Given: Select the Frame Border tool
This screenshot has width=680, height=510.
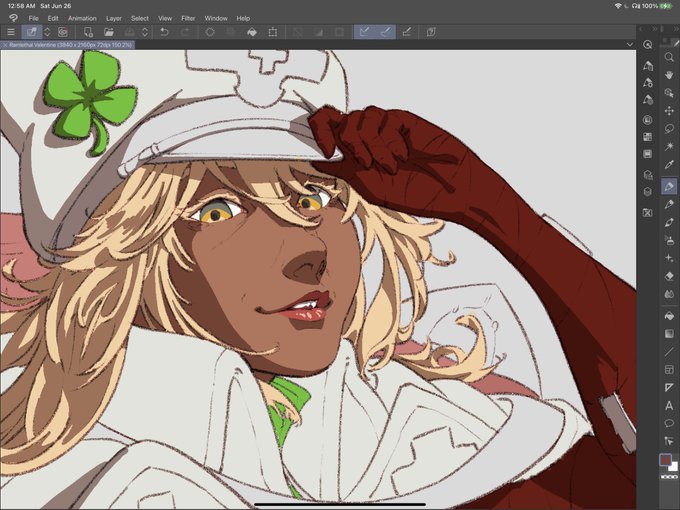Looking at the screenshot, I should pos(669,369).
